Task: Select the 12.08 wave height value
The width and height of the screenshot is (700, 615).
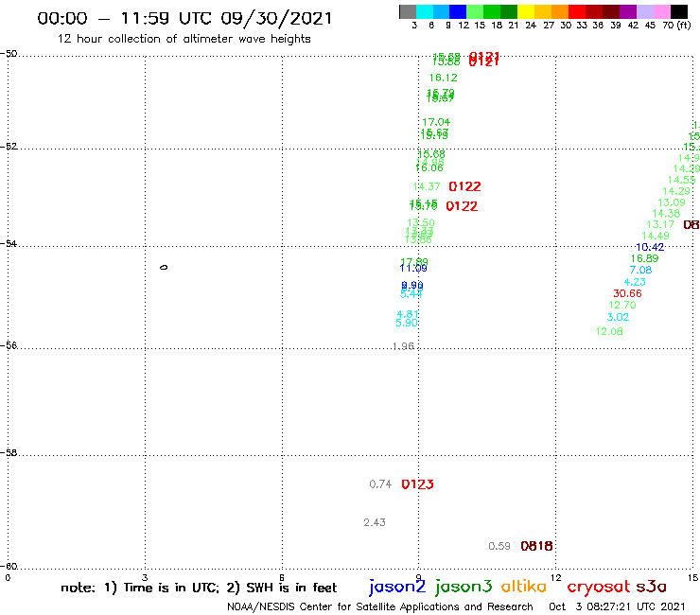Action: (609, 331)
